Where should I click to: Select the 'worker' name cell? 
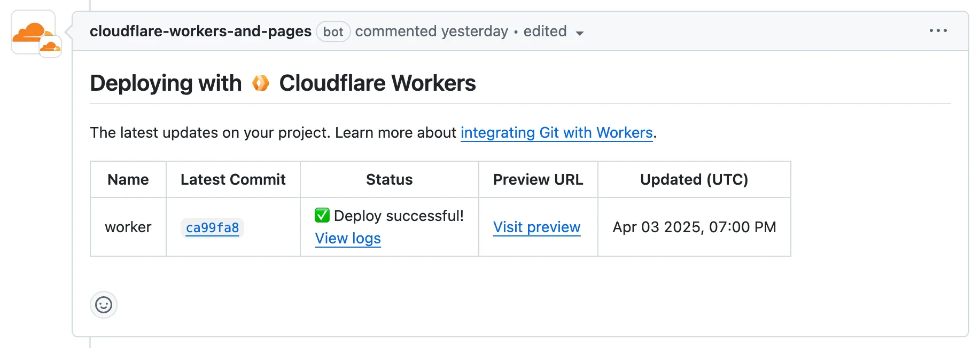click(x=128, y=227)
